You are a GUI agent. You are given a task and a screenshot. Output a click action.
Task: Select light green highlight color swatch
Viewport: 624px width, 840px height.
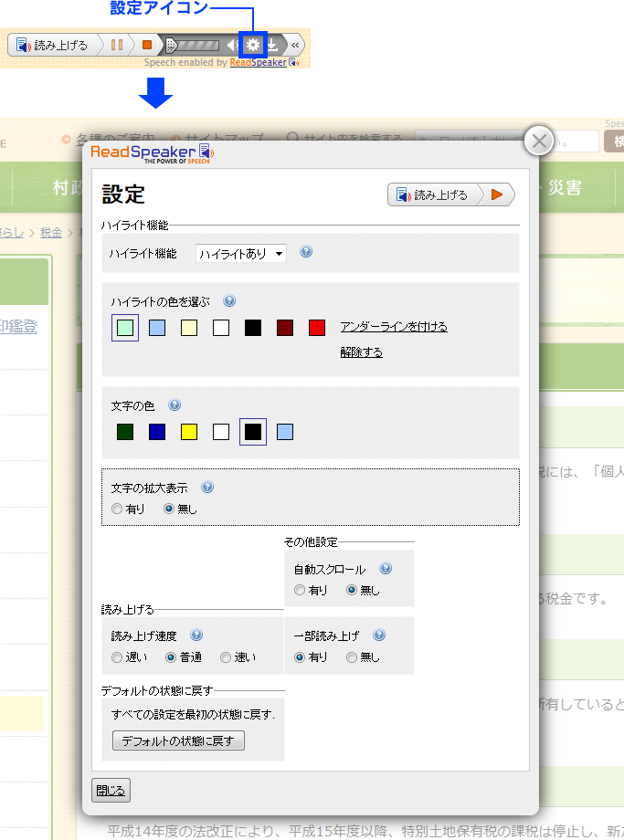[125, 328]
